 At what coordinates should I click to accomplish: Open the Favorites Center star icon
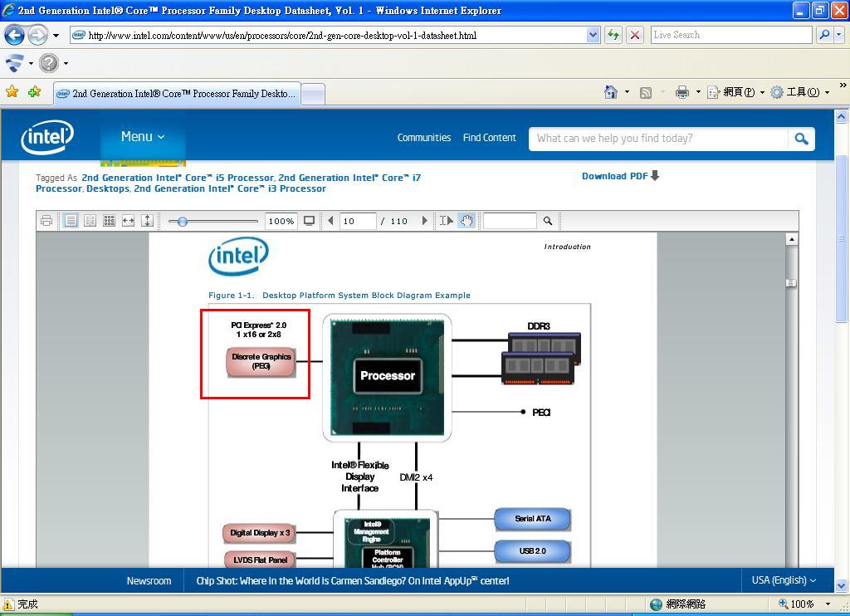click(12, 91)
